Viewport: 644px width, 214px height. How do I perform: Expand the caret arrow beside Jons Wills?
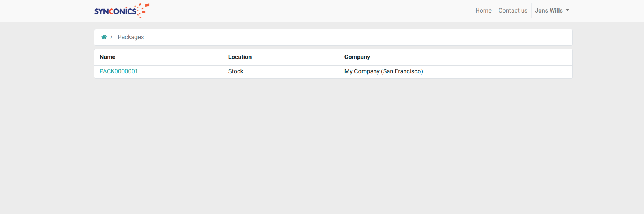(x=568, y=10)
